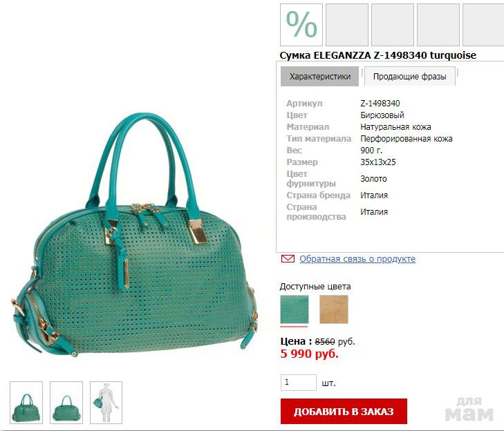
Task: Click the red 5 990 руб. sale price
Action: tap(309, 354)
